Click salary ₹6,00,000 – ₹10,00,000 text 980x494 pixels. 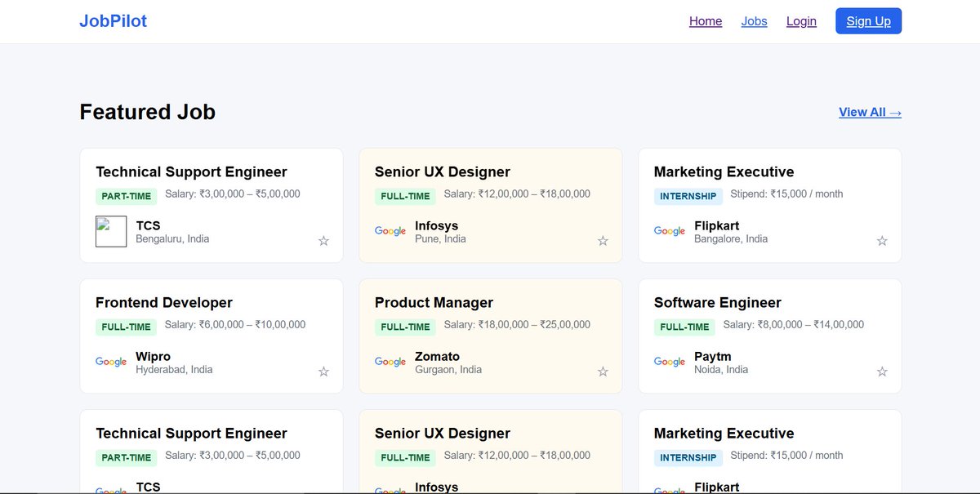tap(235, 324)
